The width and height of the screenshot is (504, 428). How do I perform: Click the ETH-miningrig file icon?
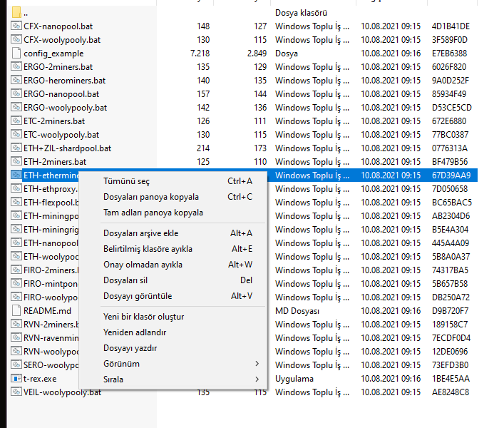[16, 229]
